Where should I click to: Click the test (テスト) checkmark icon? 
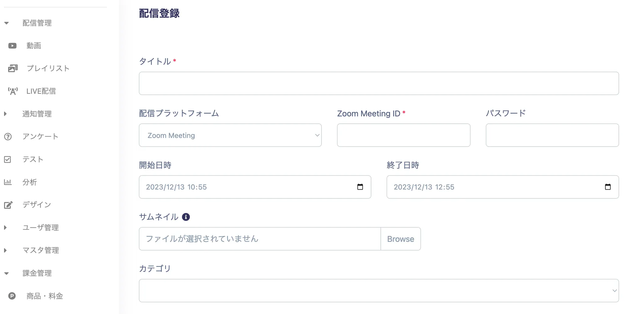coord(8,160)
